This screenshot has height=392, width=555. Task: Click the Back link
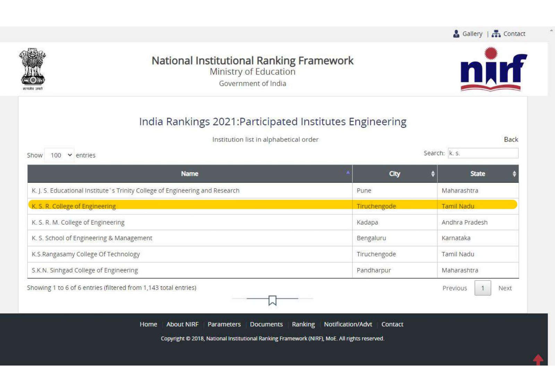point(511,139)
